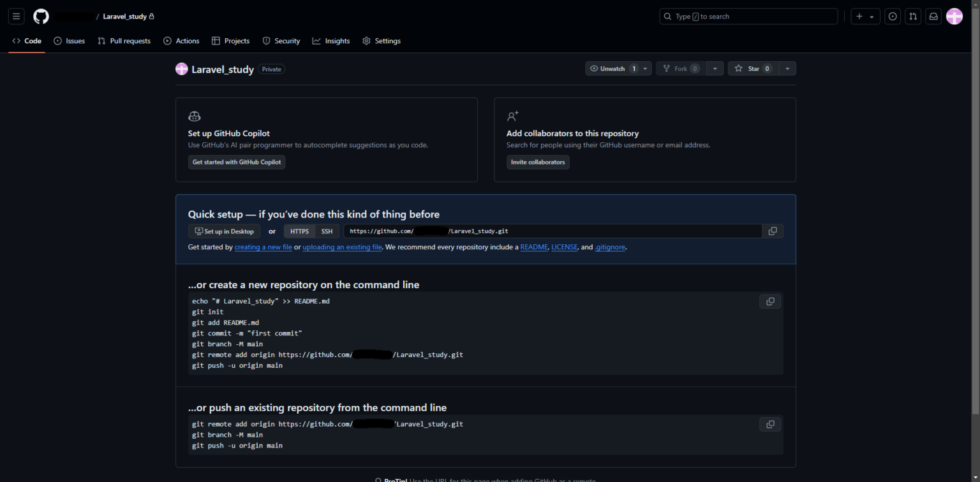Switch to the SSH clone option

327,231
